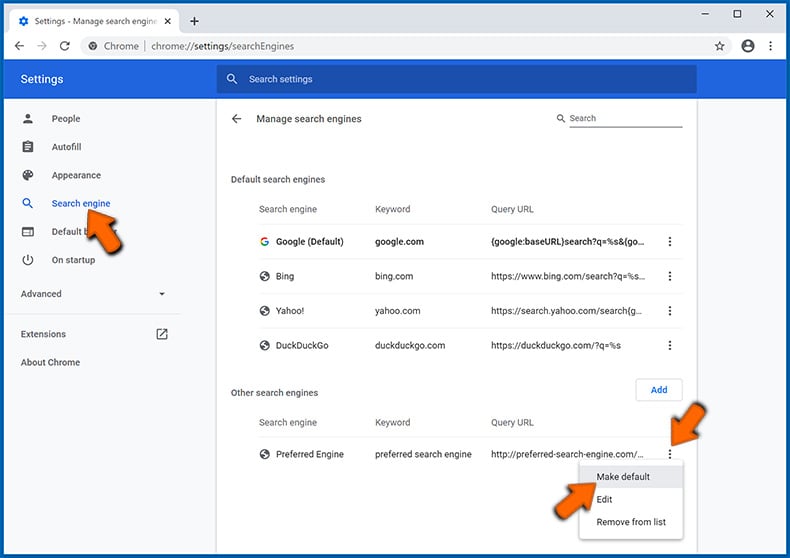790x558 pixels.
Task: Minimize the Chrome window
Action: coord(705,14)
